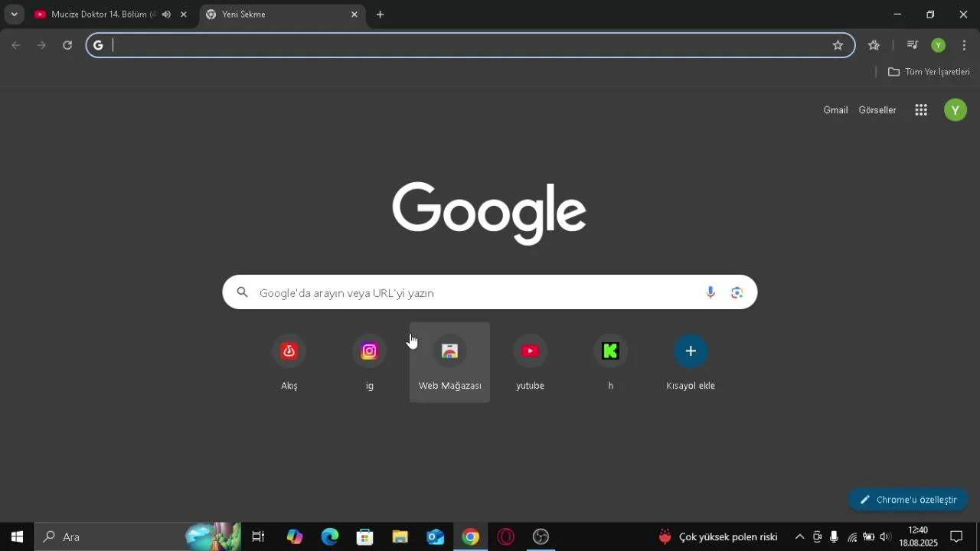Screen dimensions: 980x551
Task: Open OBS Studio from taskbar
Action: [x=541, y=537]
